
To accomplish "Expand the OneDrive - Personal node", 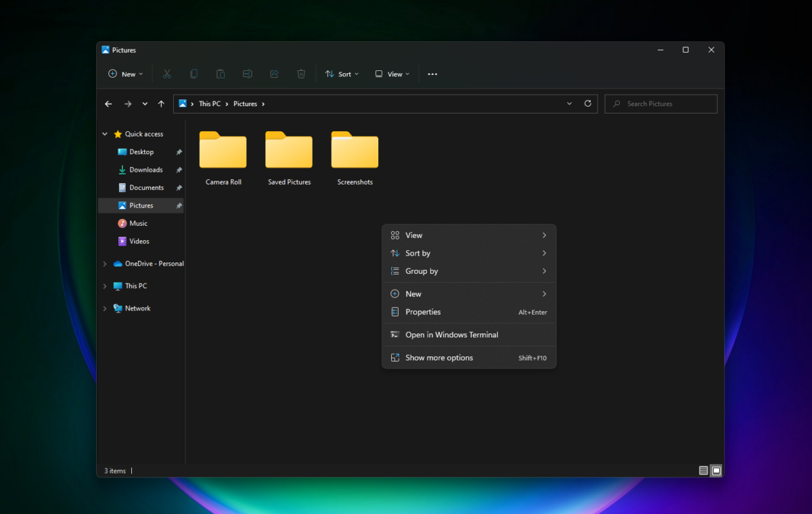I will [x=105, y=264].
